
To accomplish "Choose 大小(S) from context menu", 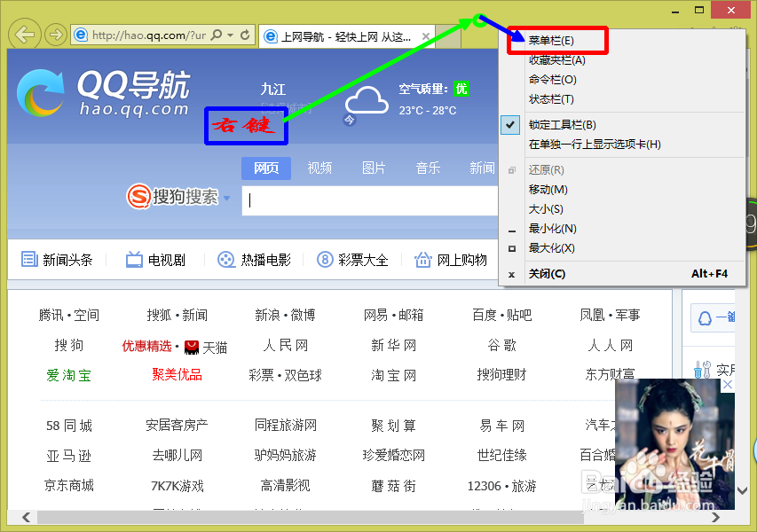I will [x=546, y=209].
